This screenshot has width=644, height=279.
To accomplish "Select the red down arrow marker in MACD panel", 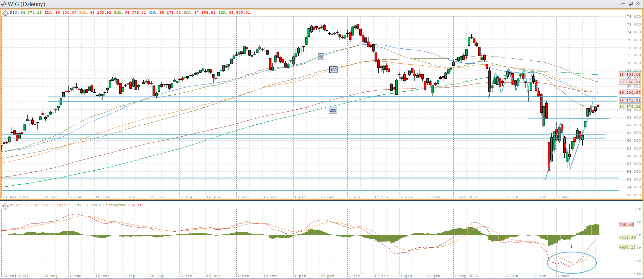I will pos(571,246).
